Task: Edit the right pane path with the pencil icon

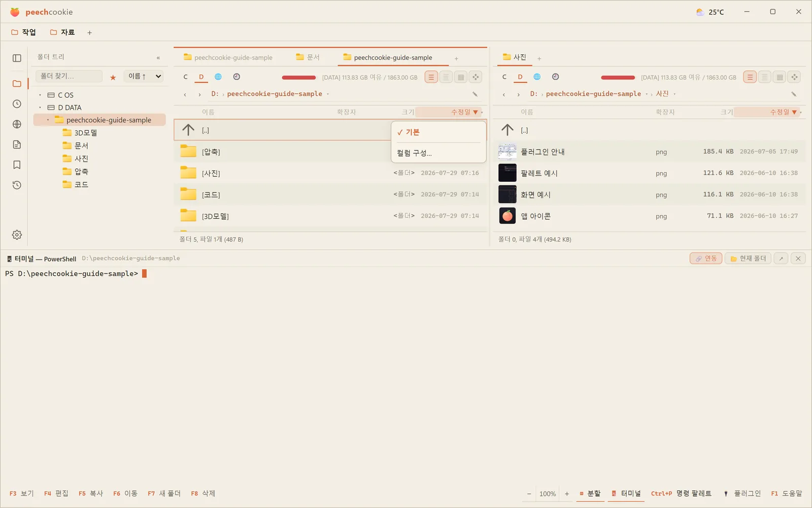Action: [x=794, y=94]
